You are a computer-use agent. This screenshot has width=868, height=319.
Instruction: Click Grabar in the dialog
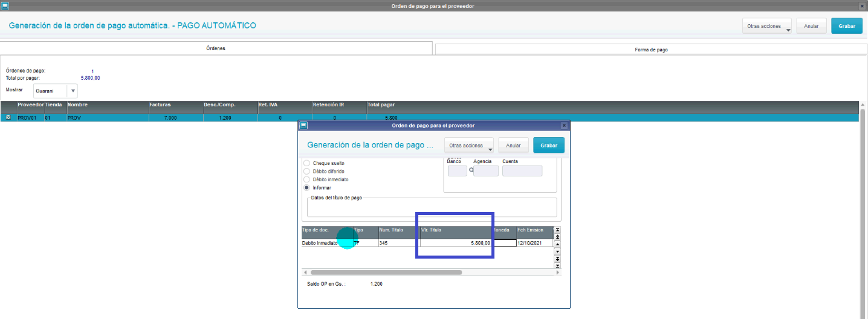[x=549, y=146]
